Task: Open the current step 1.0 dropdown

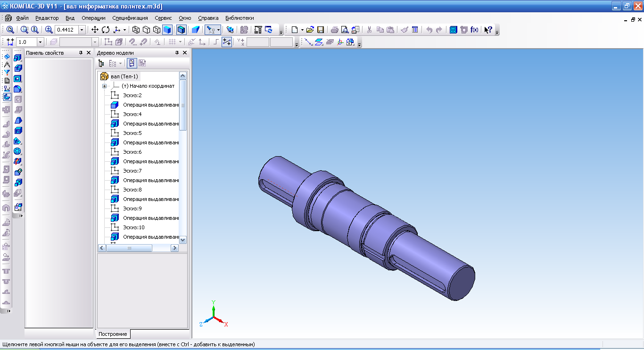Action: tap(40, 42)
